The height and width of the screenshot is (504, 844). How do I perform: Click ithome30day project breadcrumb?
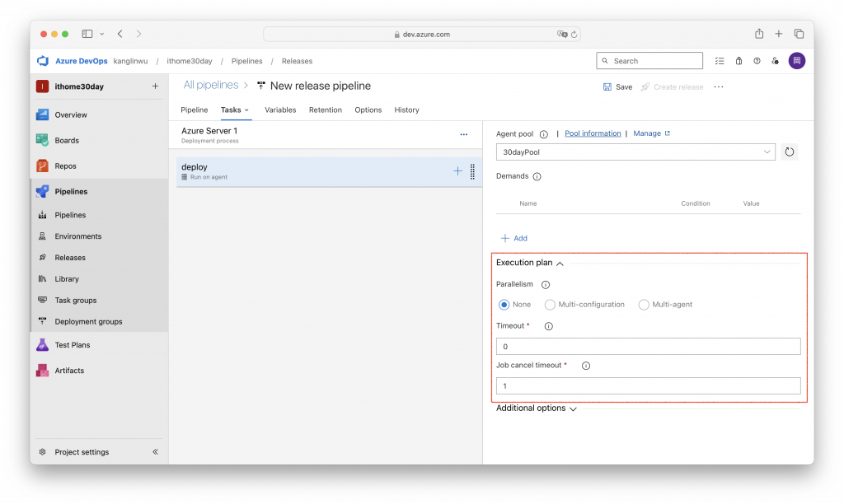pyautogui.click(x=190, y=61)
